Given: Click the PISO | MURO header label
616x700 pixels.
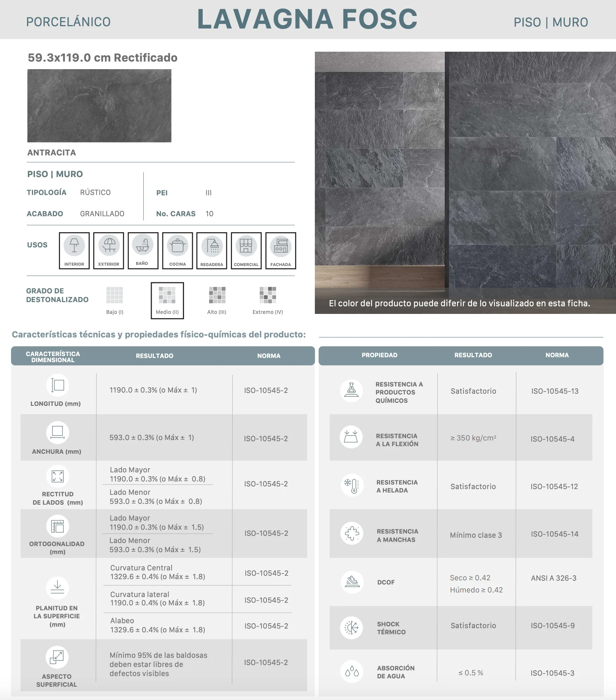Looking at the screenshot, I should [x=551, y=22].
